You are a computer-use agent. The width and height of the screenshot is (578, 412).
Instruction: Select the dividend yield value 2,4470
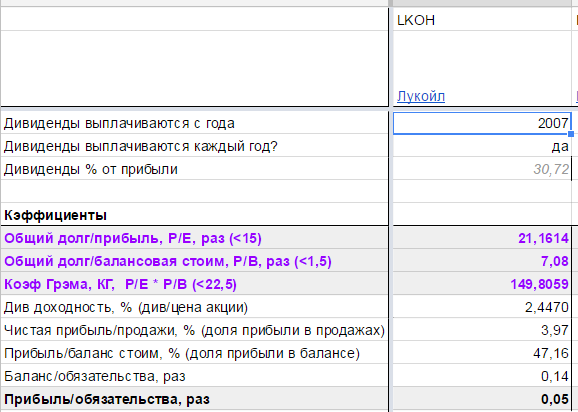click(482, 307)
